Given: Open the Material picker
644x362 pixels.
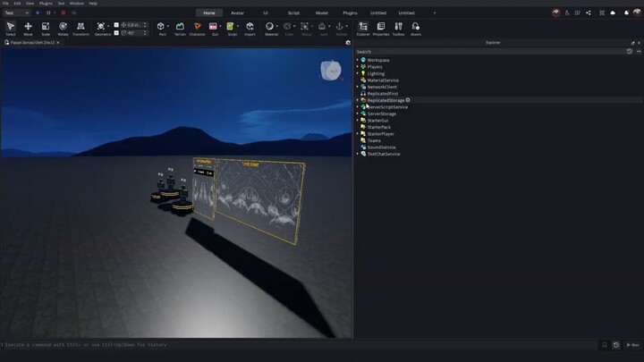Looking at the screenshot, I should pyautogui.click(x=269, y=29).
